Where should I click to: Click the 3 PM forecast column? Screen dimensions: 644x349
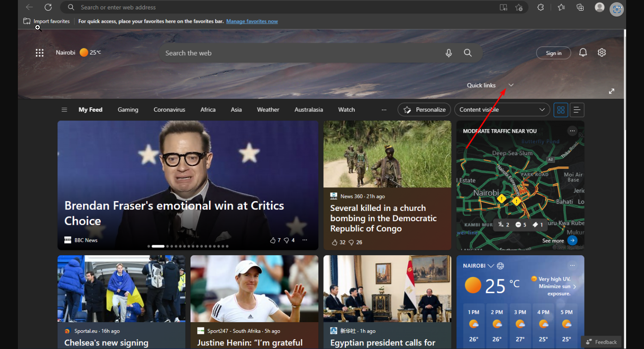click(520, 326)
